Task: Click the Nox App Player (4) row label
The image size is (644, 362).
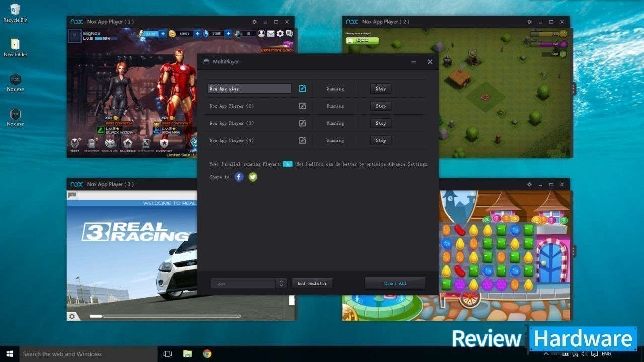Action: [x=231, y=141]
